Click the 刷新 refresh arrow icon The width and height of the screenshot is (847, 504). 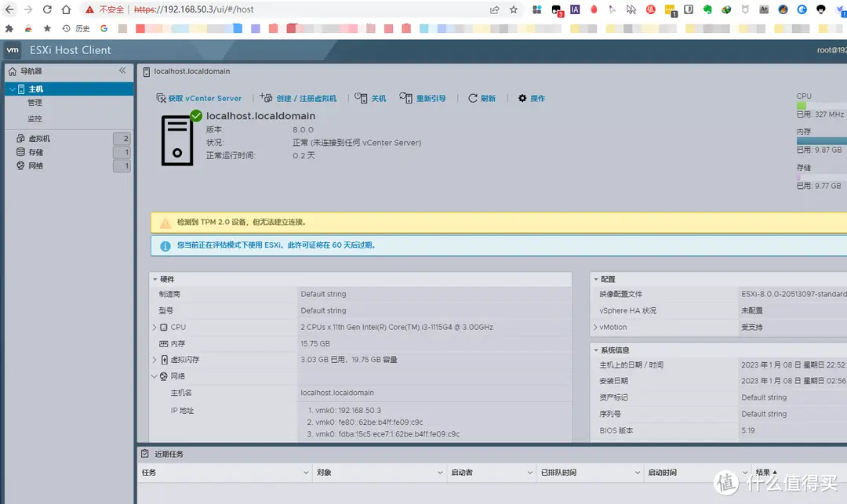473,98
